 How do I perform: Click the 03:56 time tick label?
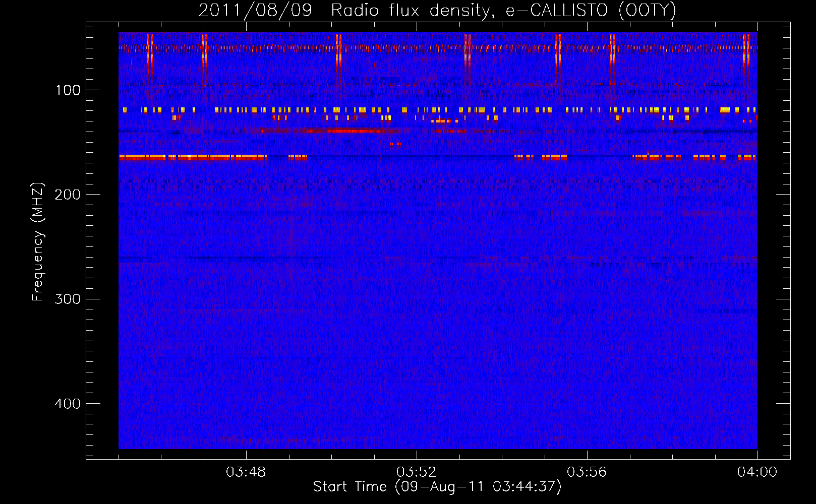click(587, 472)
